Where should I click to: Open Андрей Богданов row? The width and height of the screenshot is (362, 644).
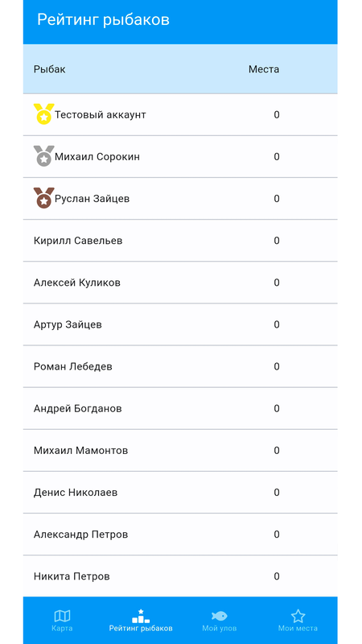click(x=180, y=408)
